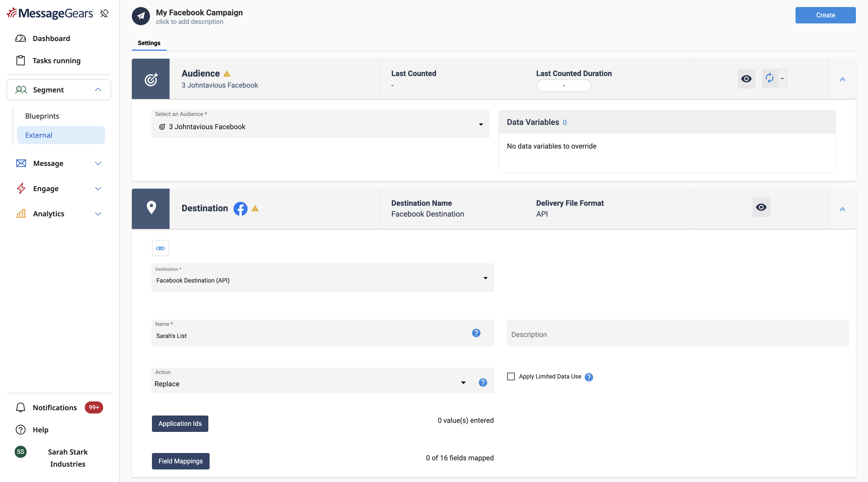
Task: Toggle the Audience preview eye icon
Action: 746,79
